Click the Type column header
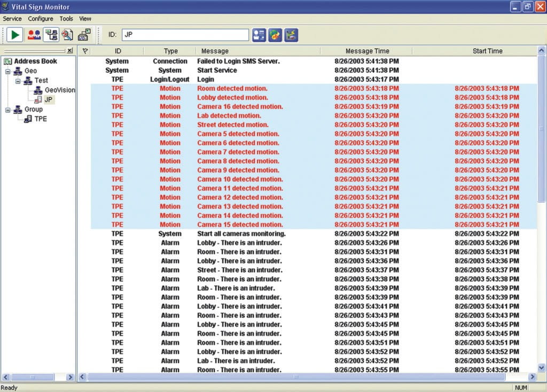The image size is (547, 392). [170, 51]
